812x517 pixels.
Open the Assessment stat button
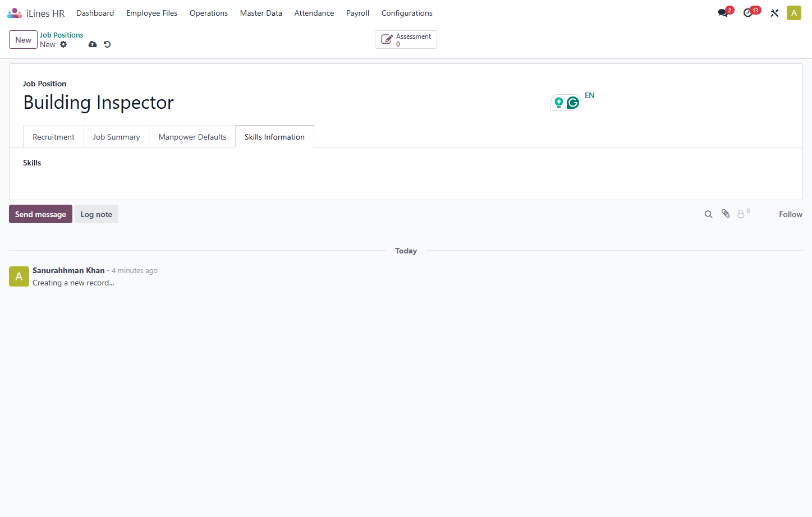click(406, 40)
